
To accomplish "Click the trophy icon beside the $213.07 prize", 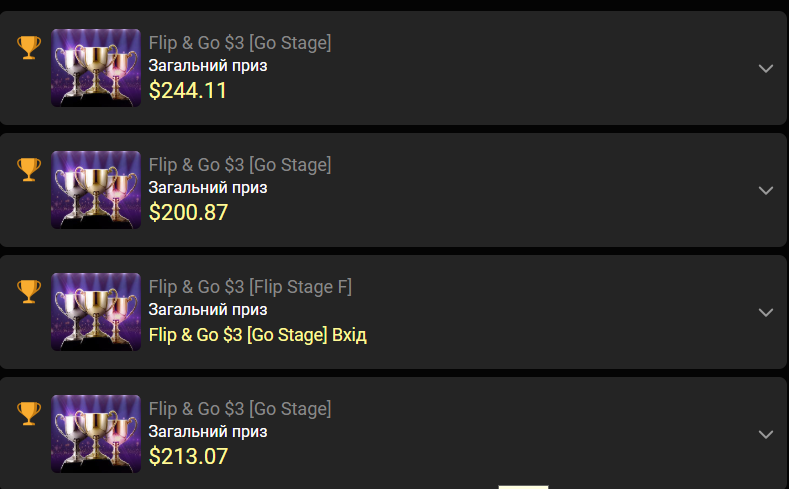I will click(29, 414).
